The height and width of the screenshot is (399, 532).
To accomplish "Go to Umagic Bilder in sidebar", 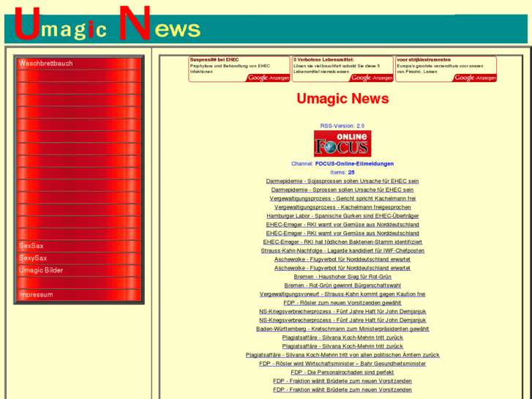I will (79, 270).
